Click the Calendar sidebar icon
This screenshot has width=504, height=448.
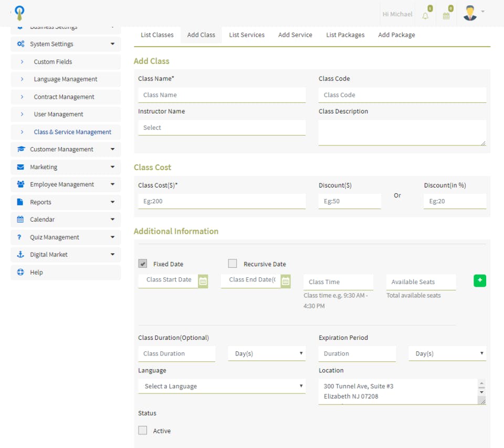click(x=20, y=219)
